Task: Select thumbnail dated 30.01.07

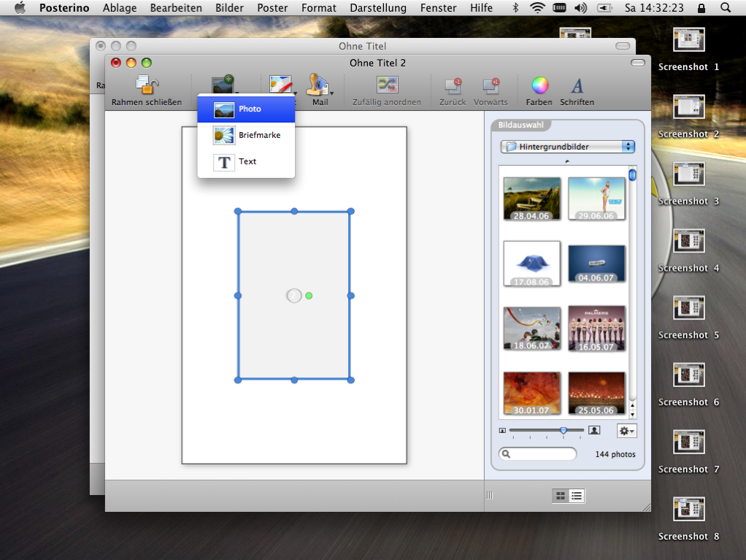Action: pos(532,394)
